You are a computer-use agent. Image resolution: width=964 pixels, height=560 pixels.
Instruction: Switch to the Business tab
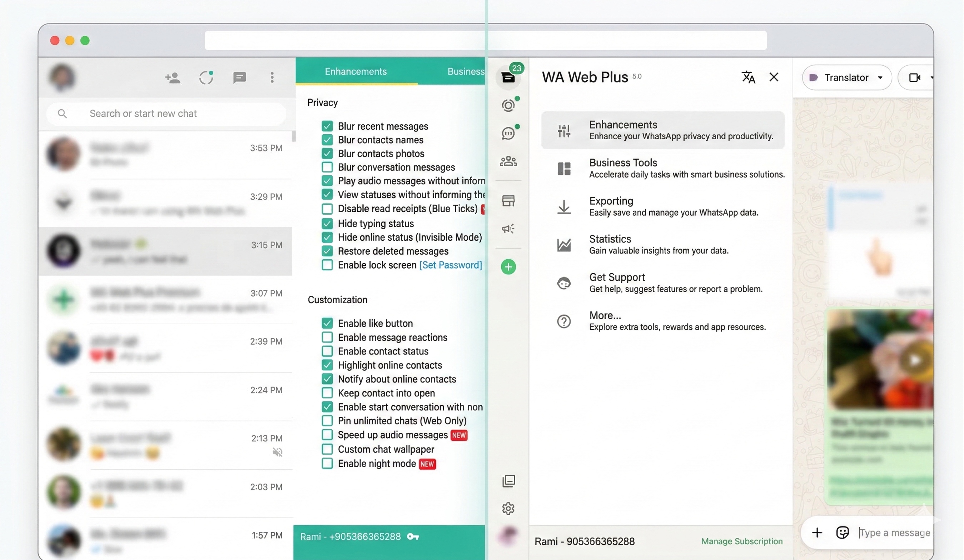click(465, 71)
